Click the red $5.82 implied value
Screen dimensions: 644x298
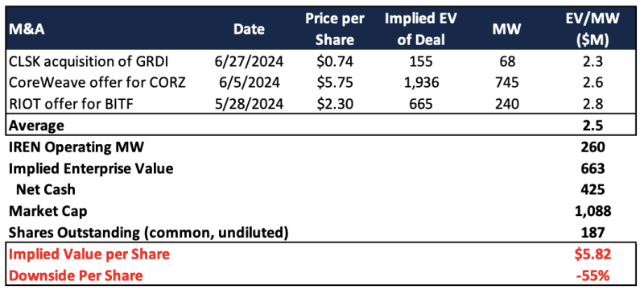[x=593, y=254]
